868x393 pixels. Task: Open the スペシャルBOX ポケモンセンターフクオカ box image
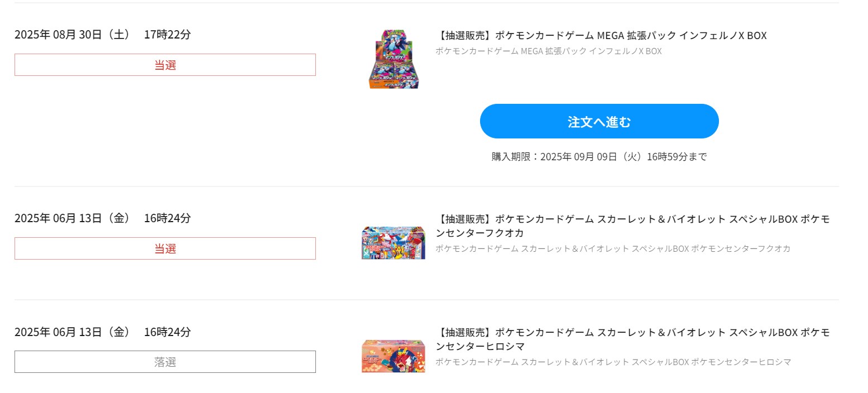(393, 243)
